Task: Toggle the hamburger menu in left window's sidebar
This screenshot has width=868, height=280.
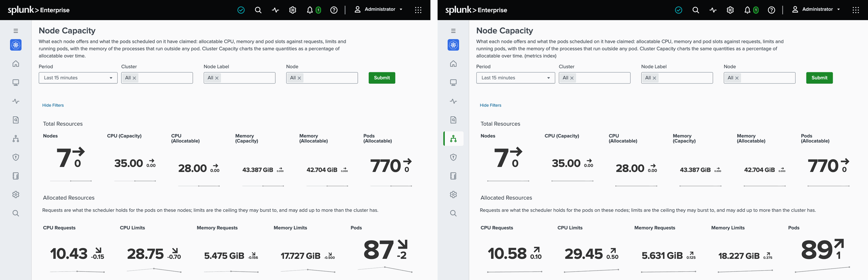Action: click(x=16, y=31)
